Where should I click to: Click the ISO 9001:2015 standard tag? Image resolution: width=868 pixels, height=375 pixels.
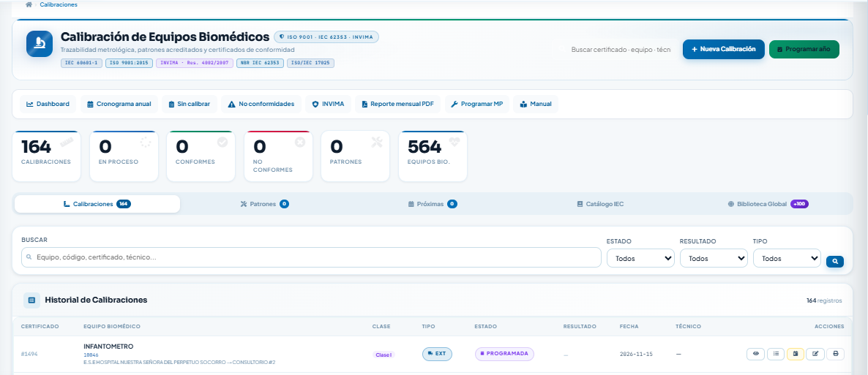(x=129, y=63)
